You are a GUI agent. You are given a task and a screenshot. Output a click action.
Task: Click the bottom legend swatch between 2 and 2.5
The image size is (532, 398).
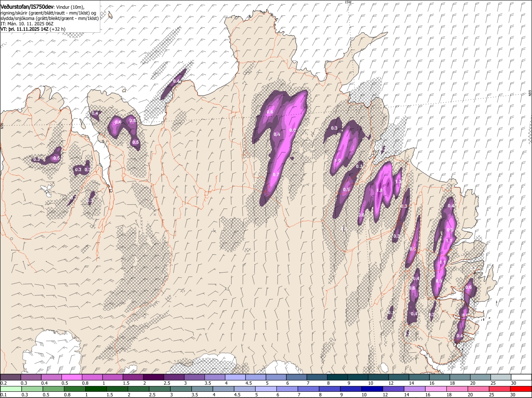coord(138,389)
